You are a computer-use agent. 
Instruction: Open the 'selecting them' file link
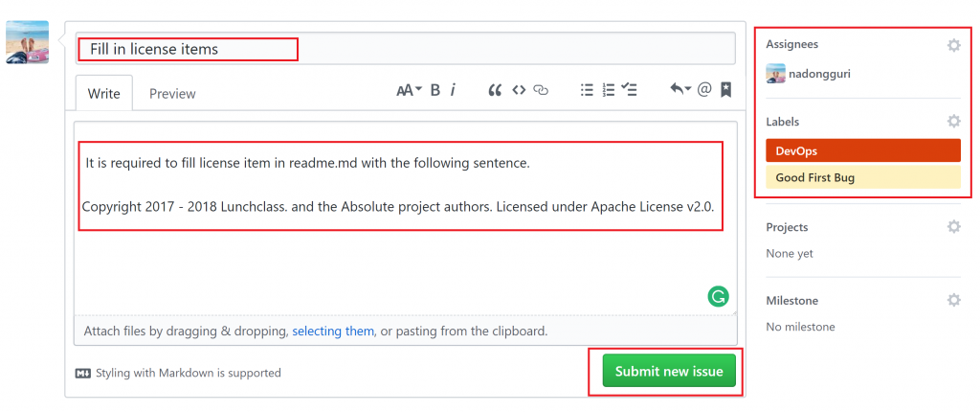pos(333,331)
